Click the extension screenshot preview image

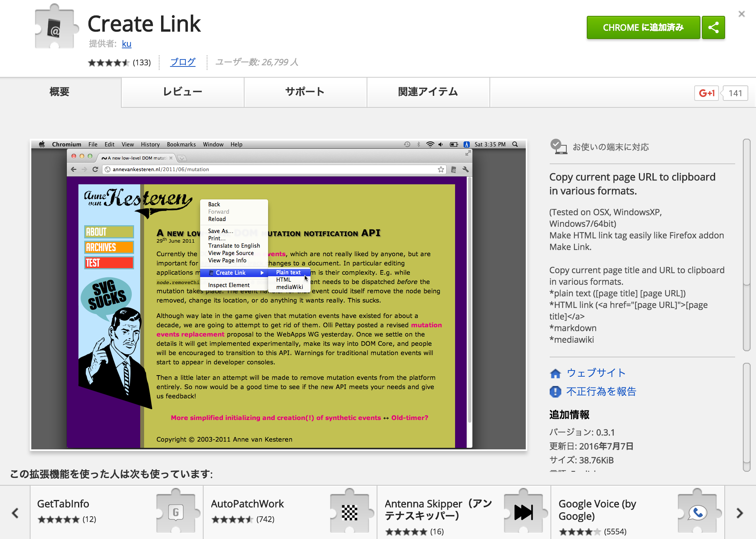pos(278,295)
